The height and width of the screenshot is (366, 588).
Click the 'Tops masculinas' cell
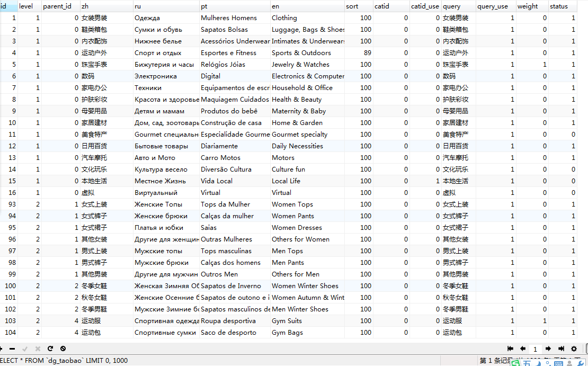click(235, 251)
